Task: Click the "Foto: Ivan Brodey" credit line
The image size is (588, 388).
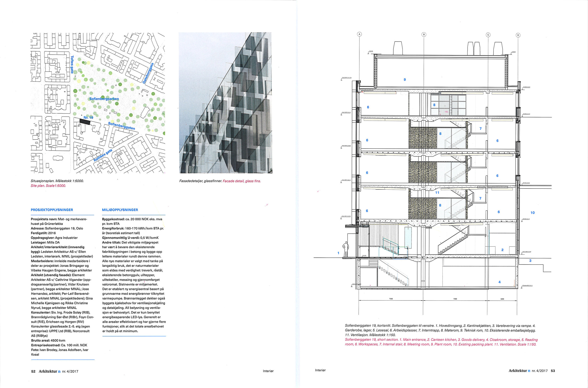Action: (60, 350)
